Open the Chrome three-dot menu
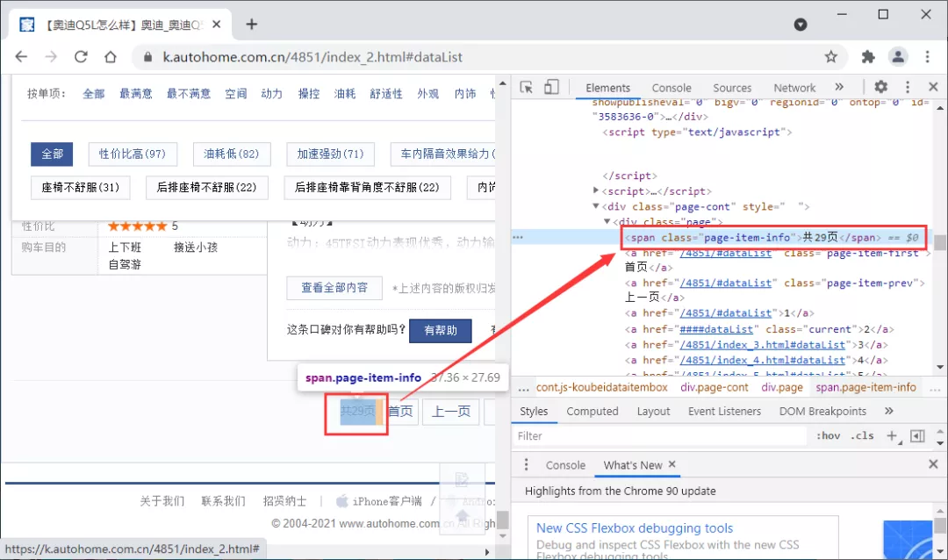The image size is (948, 560). click(x=927, y=57)
